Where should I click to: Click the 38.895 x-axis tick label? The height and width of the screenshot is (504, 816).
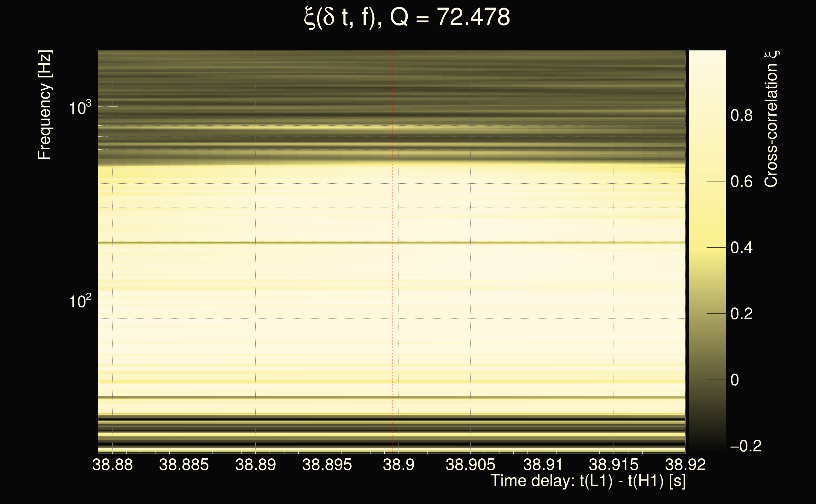pyautogui.click(x=327, y=465)
